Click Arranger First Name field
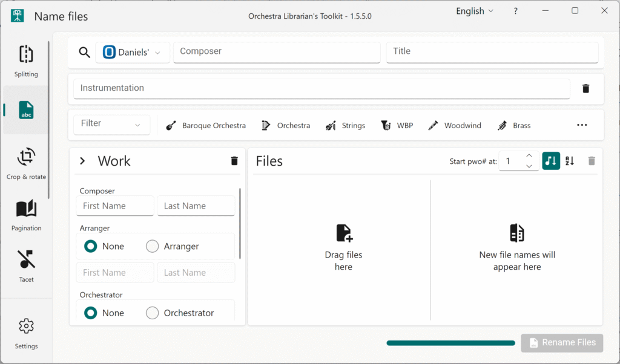The height and width of the screenshot is (364, 620). coord(115,273)
